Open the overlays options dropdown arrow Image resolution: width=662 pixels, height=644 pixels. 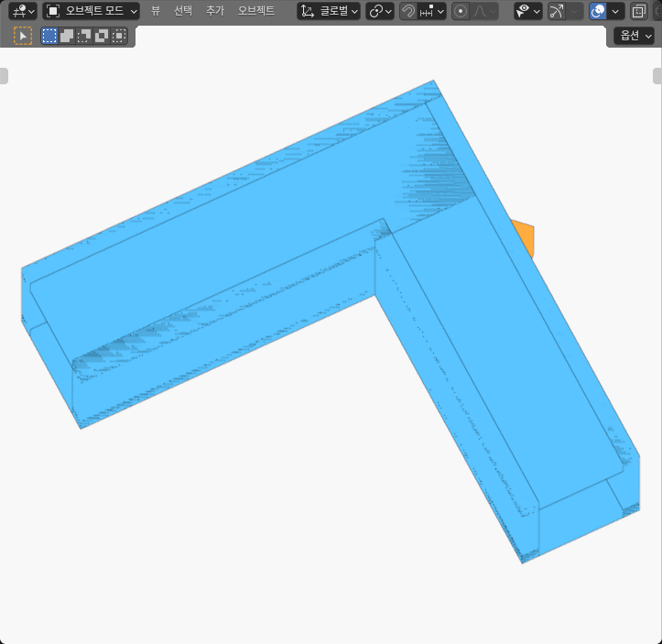coord(615,11)
